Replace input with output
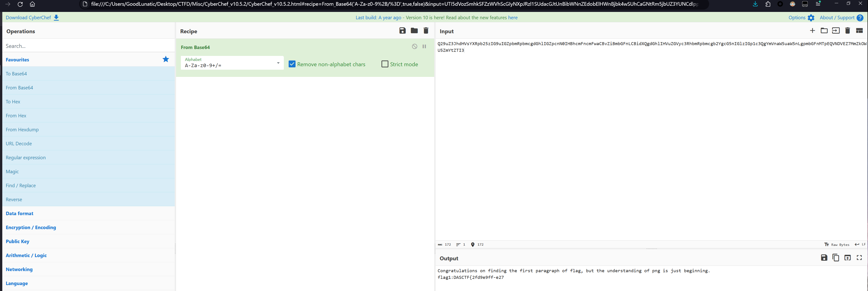868x291 pixels. point(847,258)
